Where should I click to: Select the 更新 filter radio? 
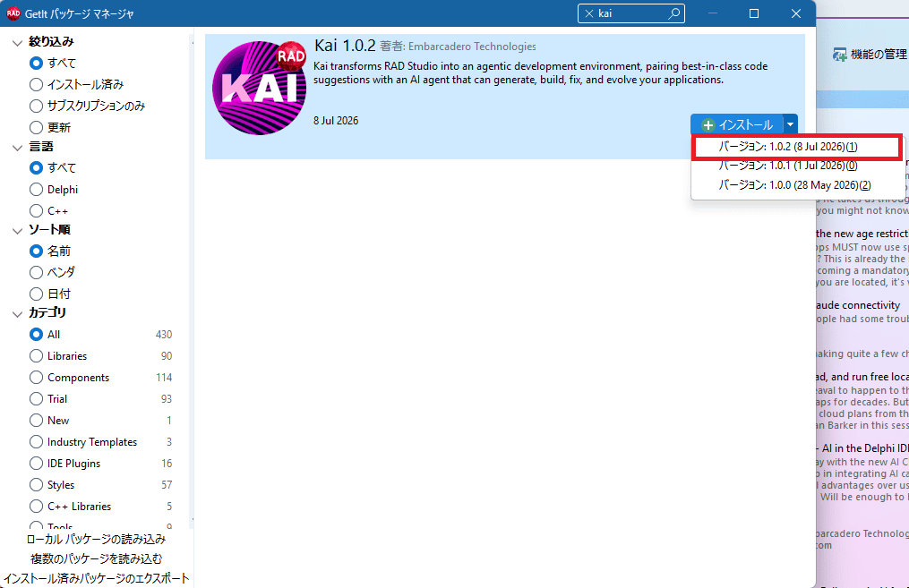36,127
